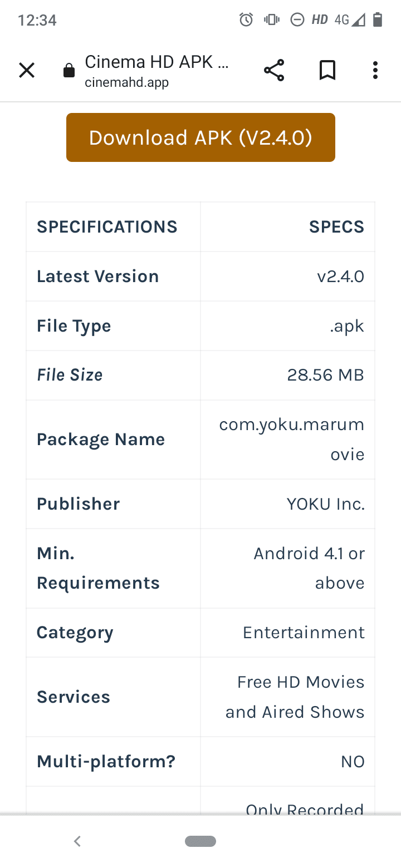
Task: Tap the home pill navigation button
Action: [x=200, y=841]
